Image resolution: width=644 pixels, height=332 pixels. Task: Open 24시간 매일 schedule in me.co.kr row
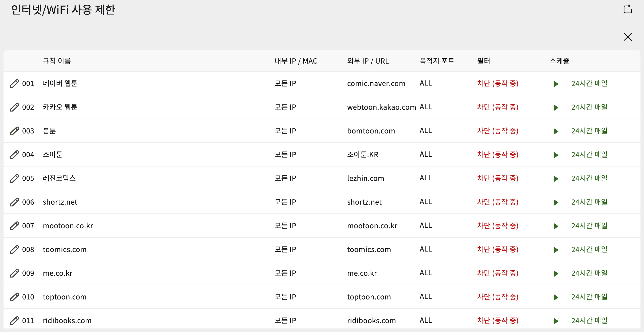point(589,273)
